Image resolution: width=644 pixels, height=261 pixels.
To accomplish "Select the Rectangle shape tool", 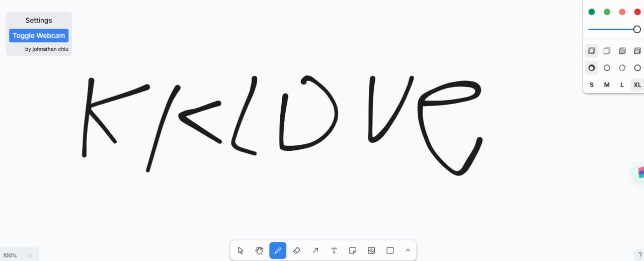I will (390, 250).
